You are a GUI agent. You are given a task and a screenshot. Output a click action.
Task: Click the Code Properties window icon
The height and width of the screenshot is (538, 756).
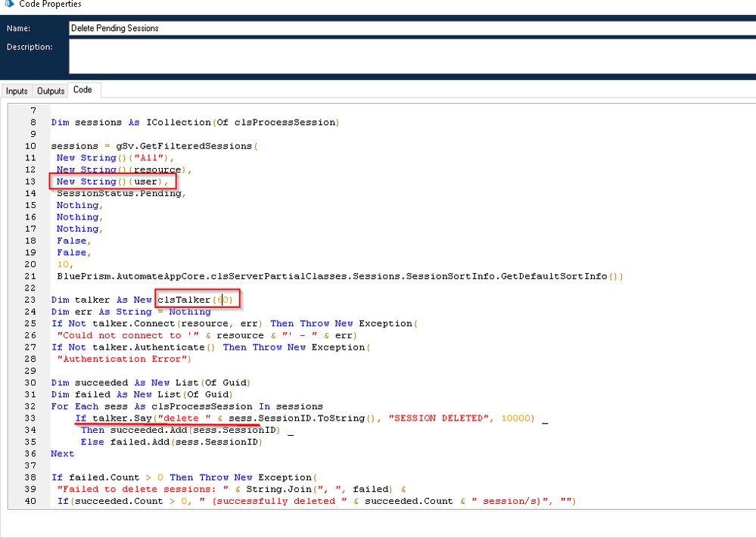[x=8, y=5]
